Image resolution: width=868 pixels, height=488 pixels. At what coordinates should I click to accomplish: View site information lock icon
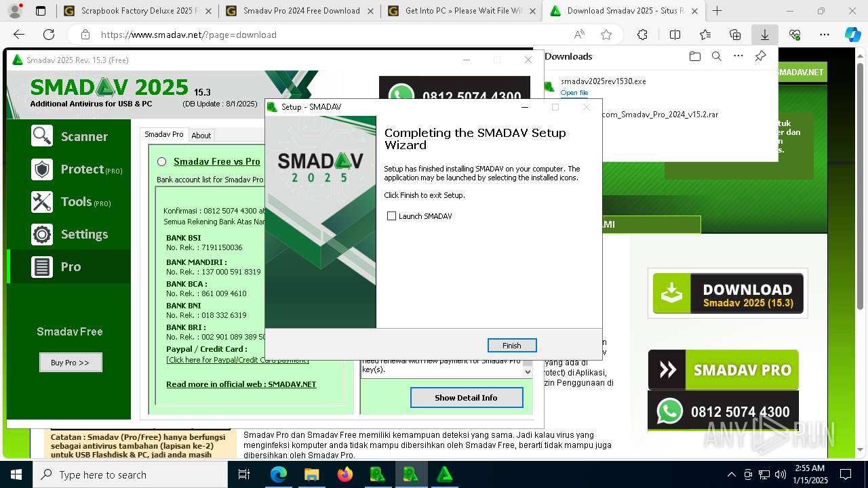(x=85, y=35)
